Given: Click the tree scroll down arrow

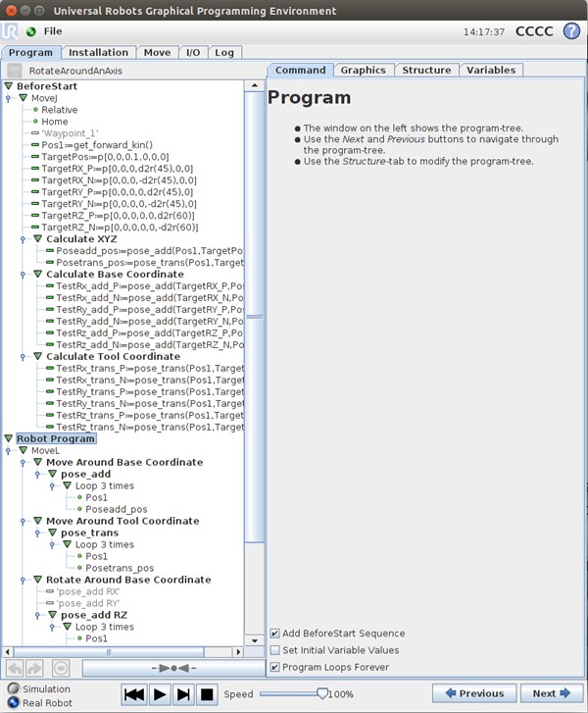Looking at the screenshot, I should coord(255,640).
